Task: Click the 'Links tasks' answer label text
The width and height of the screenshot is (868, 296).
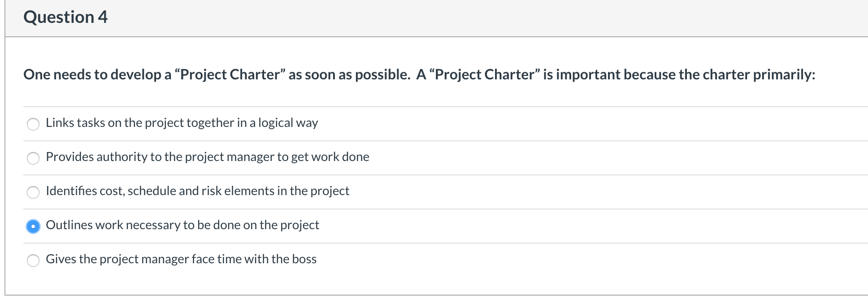Action: 182,123
